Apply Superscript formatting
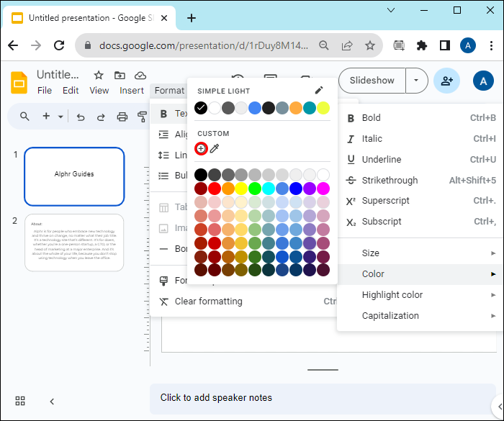The width and height of the screenshot is (504, 421). (420, 201)
